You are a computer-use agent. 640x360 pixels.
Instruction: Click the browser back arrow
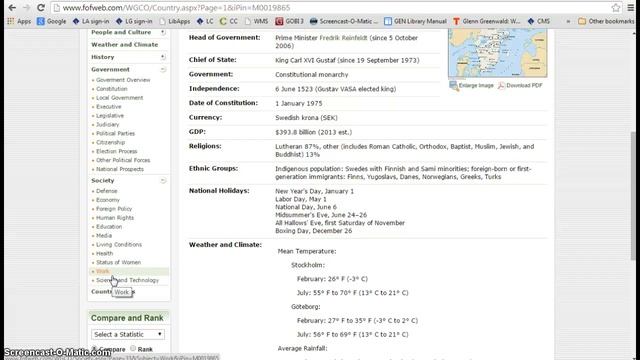(x=12, y=8)
